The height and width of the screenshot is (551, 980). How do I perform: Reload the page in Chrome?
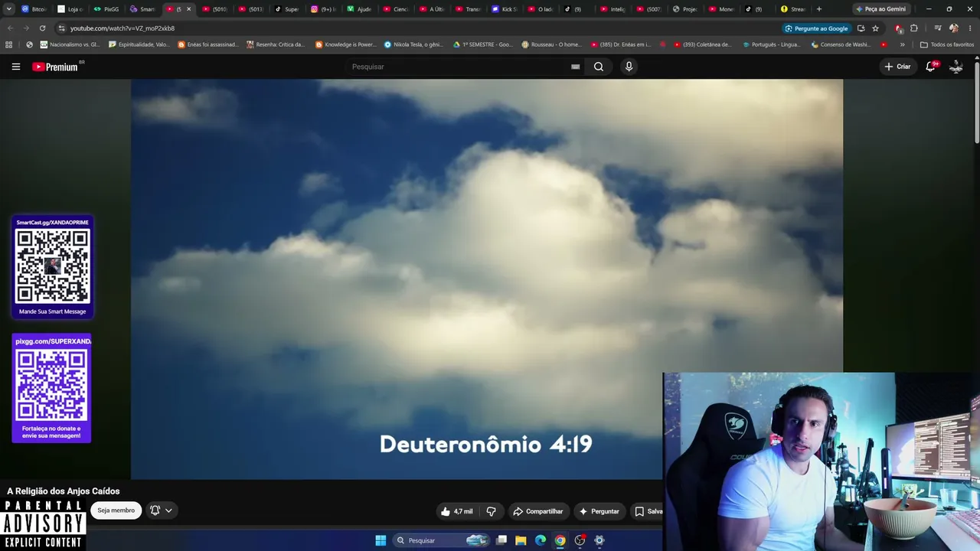(x=42, y=28)
